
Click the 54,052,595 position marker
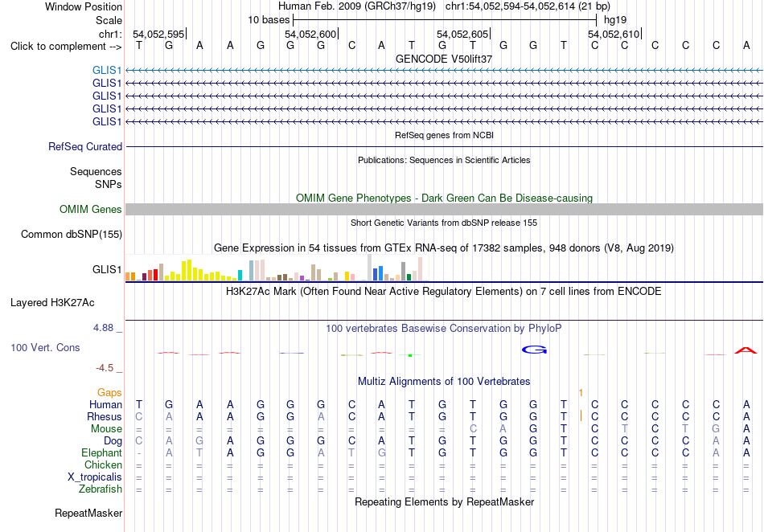point(159,34)
